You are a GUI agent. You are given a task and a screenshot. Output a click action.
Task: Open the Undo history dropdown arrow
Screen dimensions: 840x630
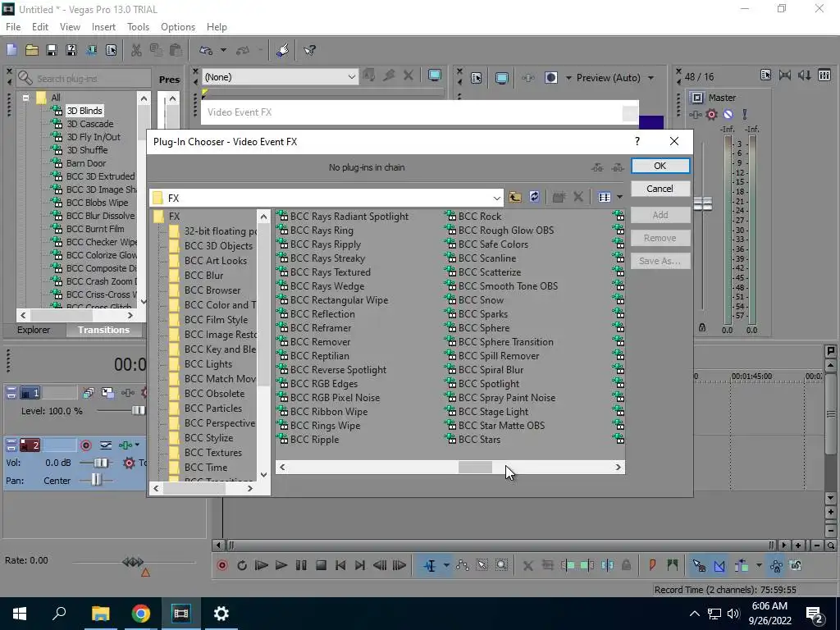tap(223, 50)
